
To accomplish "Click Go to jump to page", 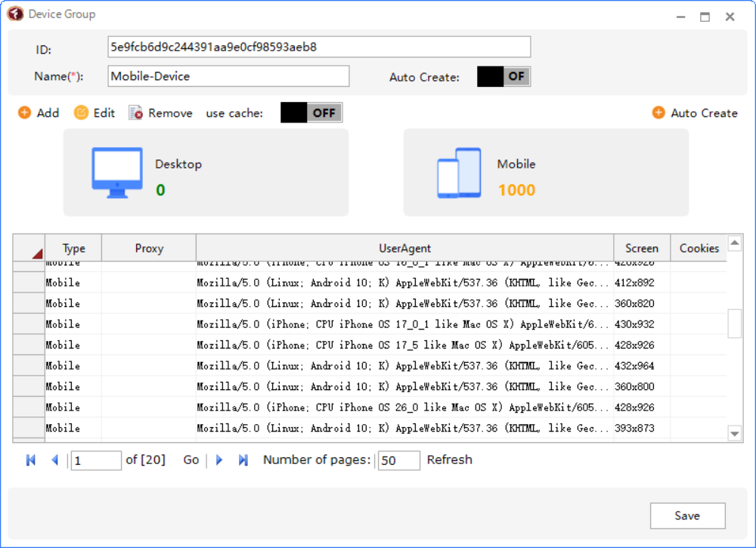I will tap(191, 460).
